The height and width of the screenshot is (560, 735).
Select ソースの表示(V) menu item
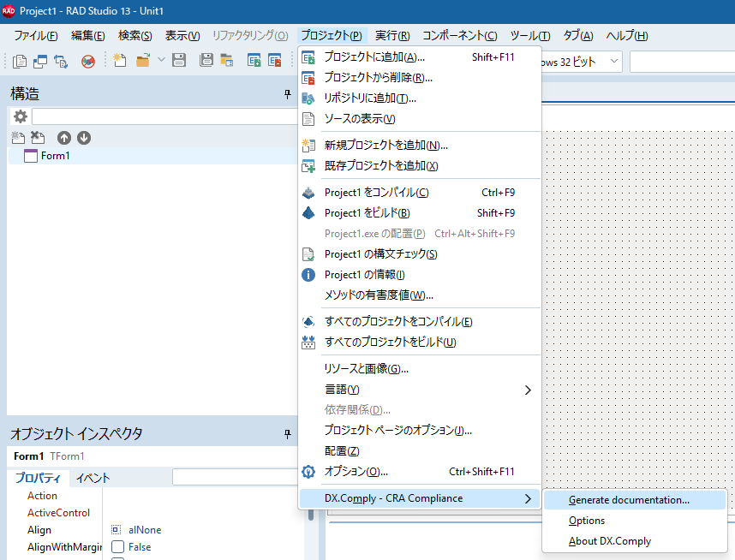[x=420, y=119]
